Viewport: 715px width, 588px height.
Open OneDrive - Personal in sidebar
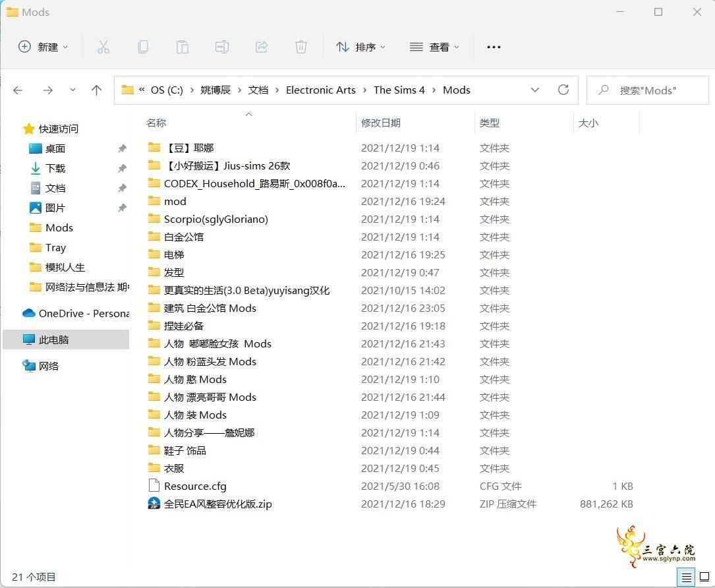[76, 313]
